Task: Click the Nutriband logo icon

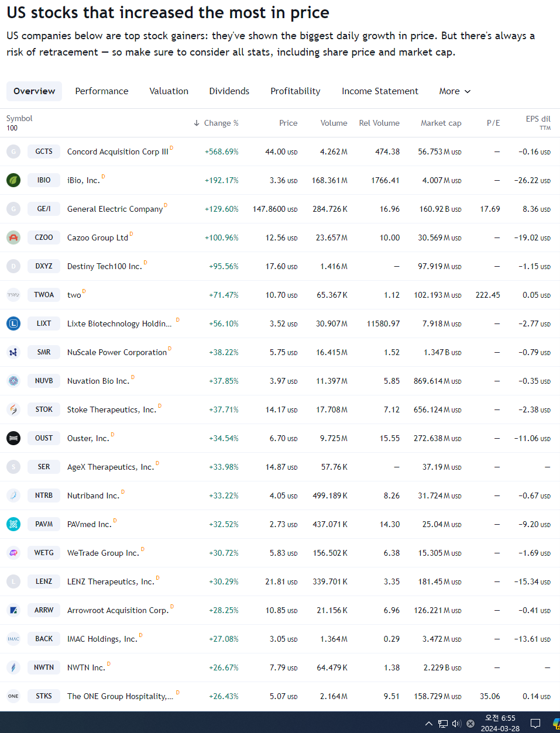Action: coord(13,495)
